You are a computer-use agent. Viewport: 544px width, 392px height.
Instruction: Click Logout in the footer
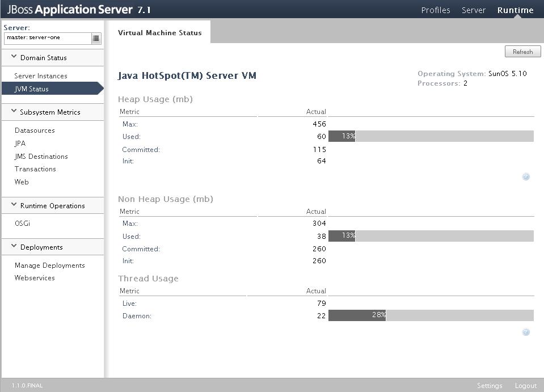point(526,385)
